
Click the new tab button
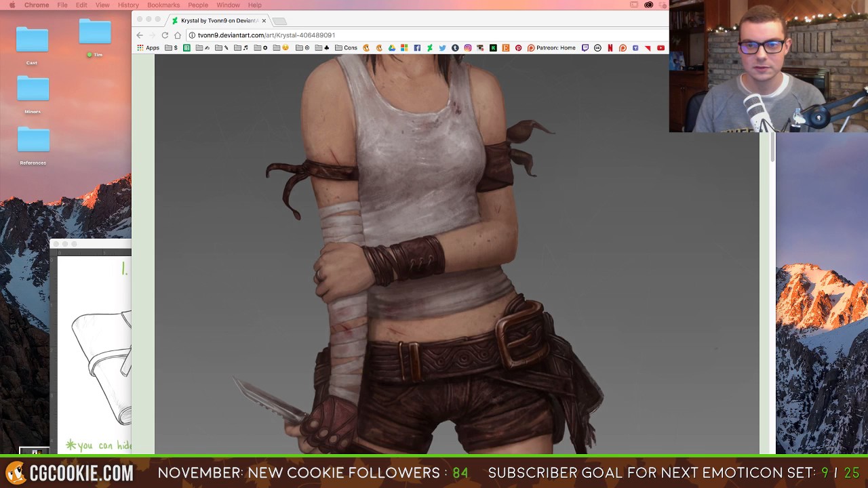click(279, 21)
